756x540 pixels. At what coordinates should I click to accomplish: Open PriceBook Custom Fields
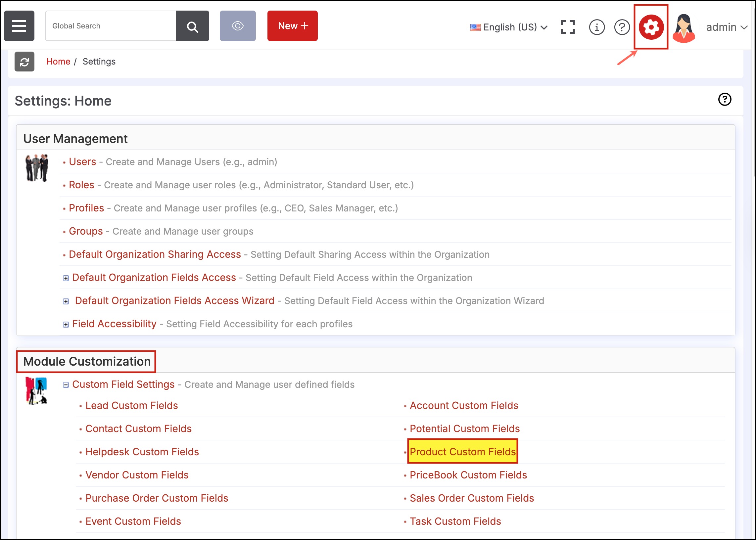coord(468,475)
